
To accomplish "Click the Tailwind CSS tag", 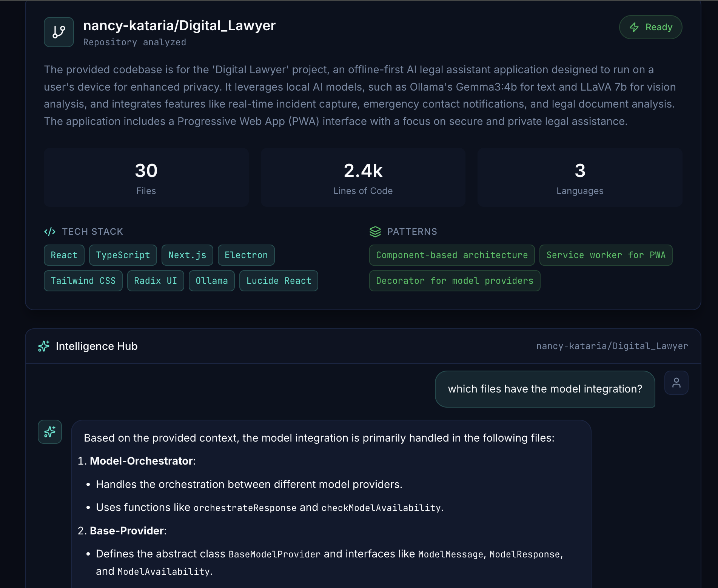I will pos(83,280).
